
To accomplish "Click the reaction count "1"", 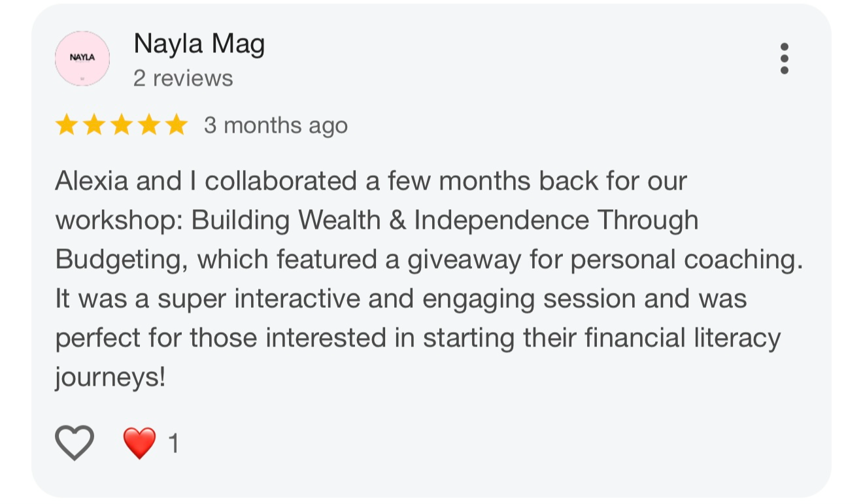I will click(x=173, y=445).
